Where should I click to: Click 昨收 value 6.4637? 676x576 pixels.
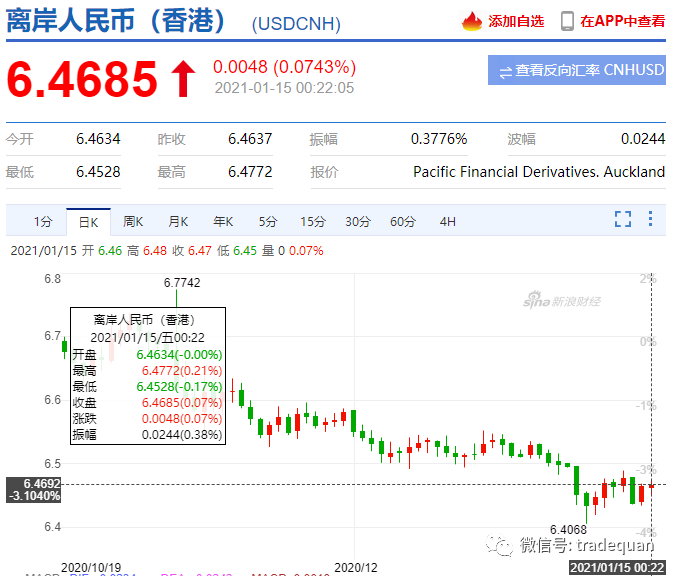[x=250, y=139]
